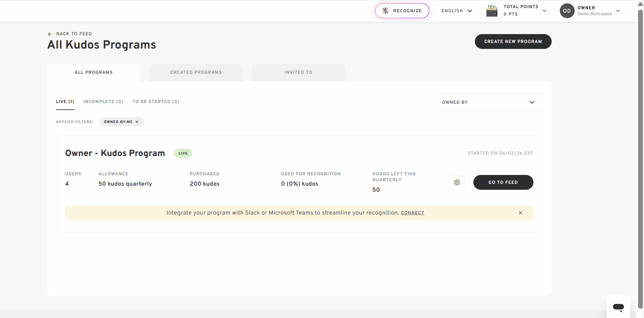Click the 0 (0%) kudos value
The image size is (644, 318).
pos(299,184)
